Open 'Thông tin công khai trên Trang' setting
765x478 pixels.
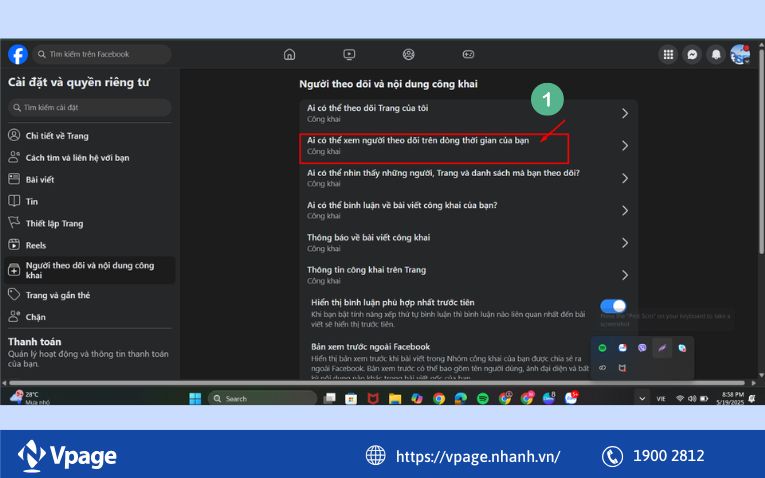468,275
